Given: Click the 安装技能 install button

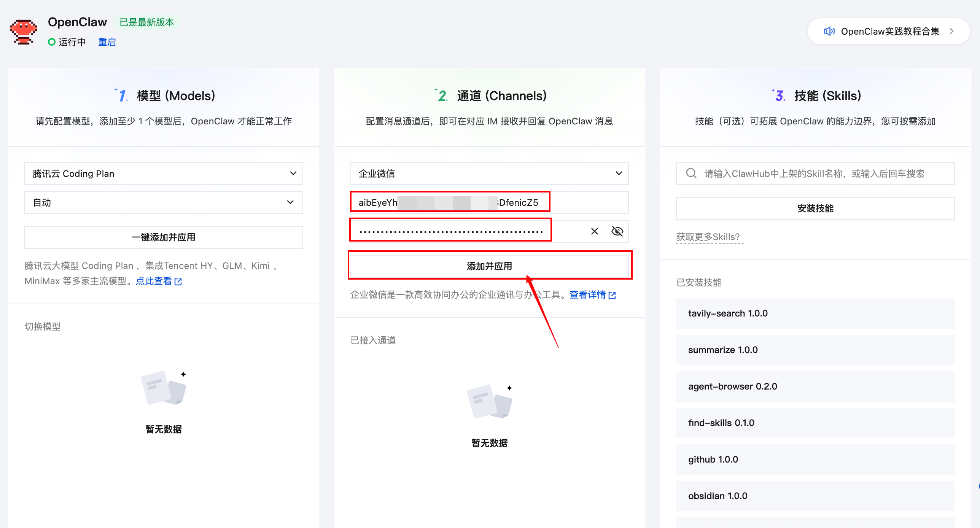Looking at the screenshot, I should click(x=815, y=208).
